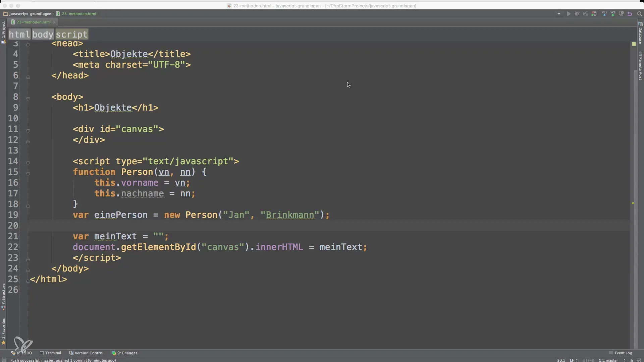Close the 23-methoden.html editor tab
The height and width of the screenshot is (362, 644).
click(54, 22)
